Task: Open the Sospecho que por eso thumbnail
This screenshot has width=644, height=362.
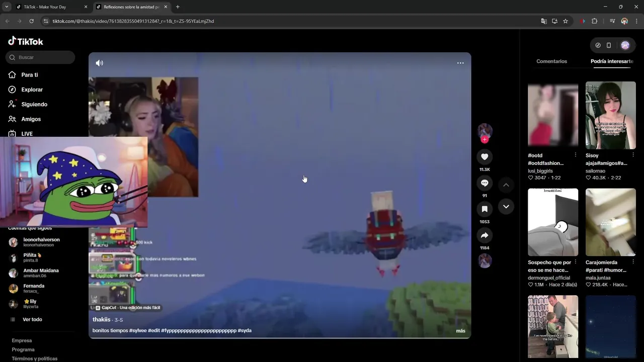Action: tap(553, 222)
